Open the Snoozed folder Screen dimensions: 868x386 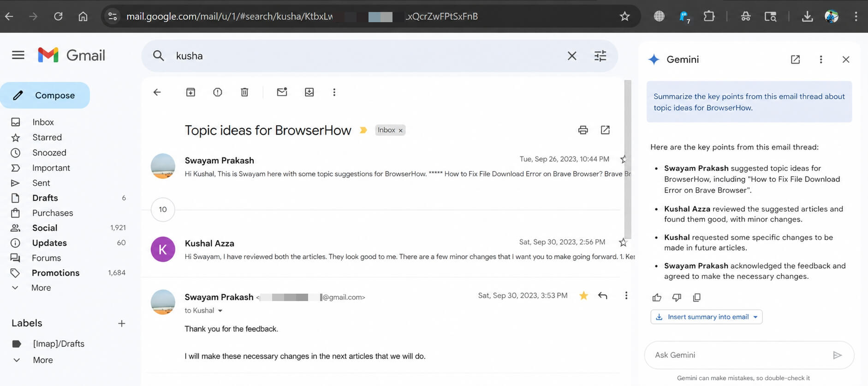coord(49,153)
